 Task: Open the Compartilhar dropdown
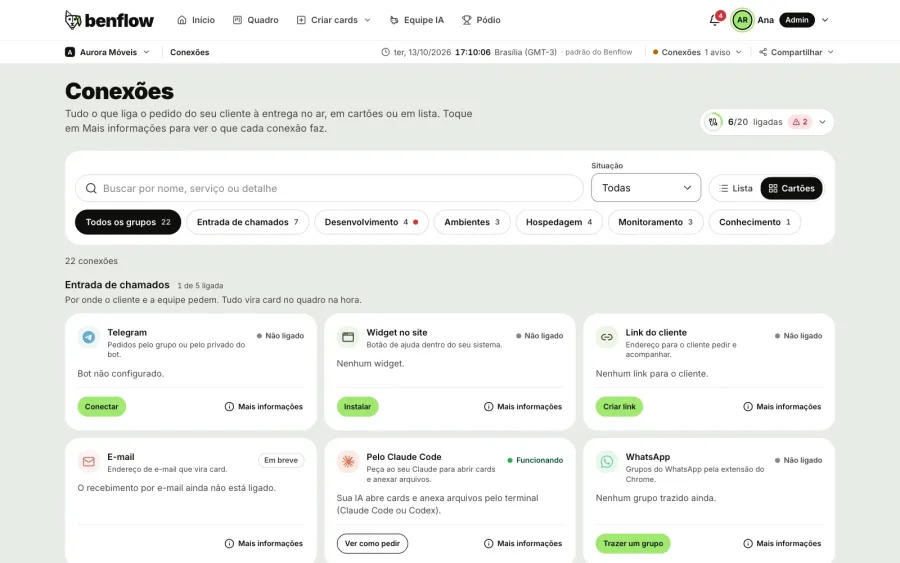pos(796,52)
